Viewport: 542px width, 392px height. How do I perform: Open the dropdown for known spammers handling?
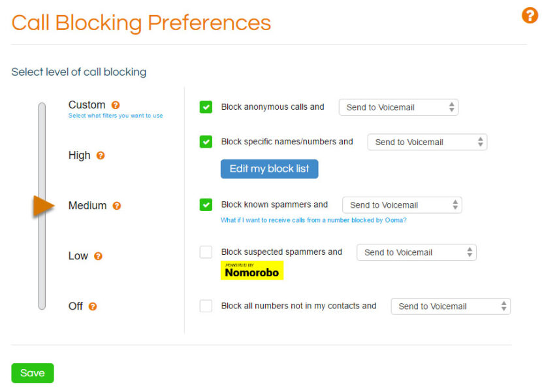pyautogui.click(x=402, y=204)
